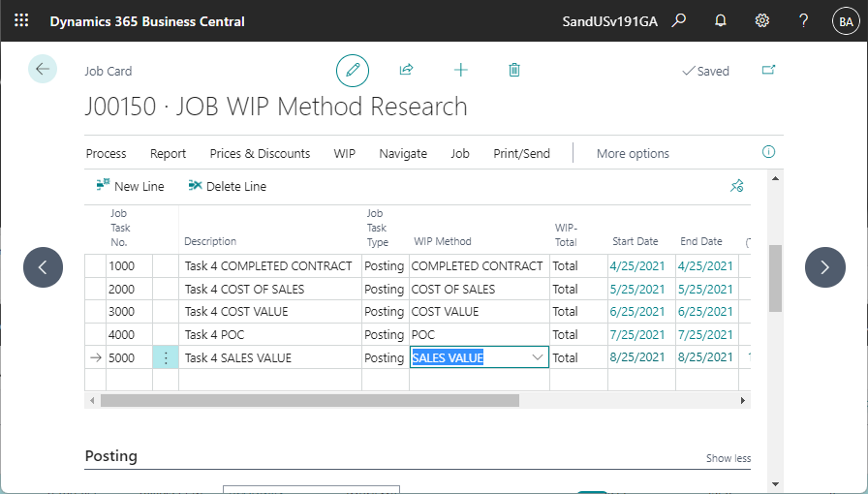Collapse Posting section with Show less
This screenshot has height=494, width=868.
[x=728, y=458]
